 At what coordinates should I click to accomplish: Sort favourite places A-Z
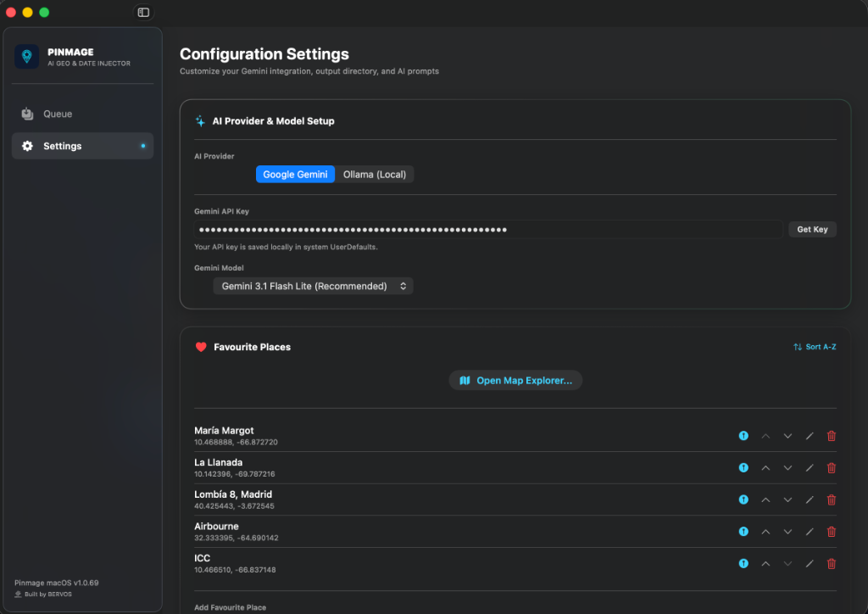(815, 347)
